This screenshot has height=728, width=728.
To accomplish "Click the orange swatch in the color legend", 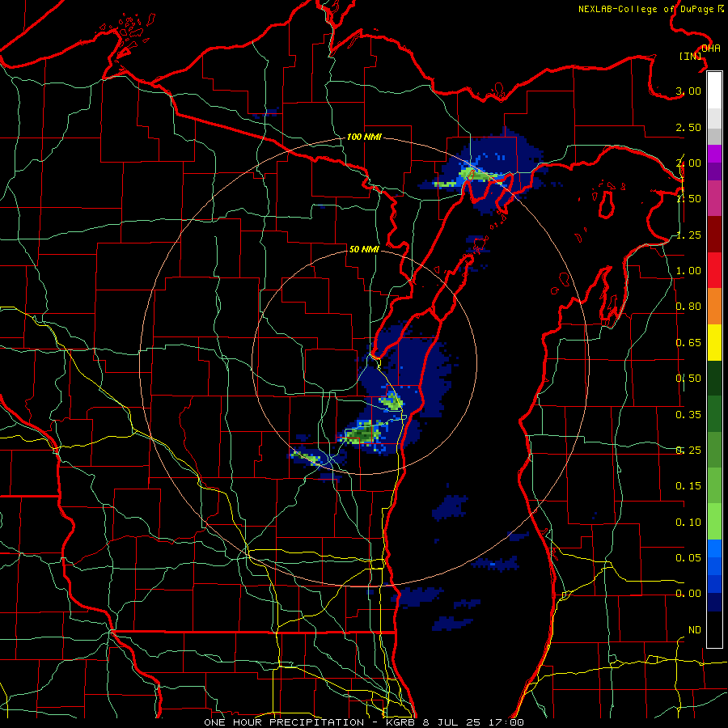I will tap(714, 306).
